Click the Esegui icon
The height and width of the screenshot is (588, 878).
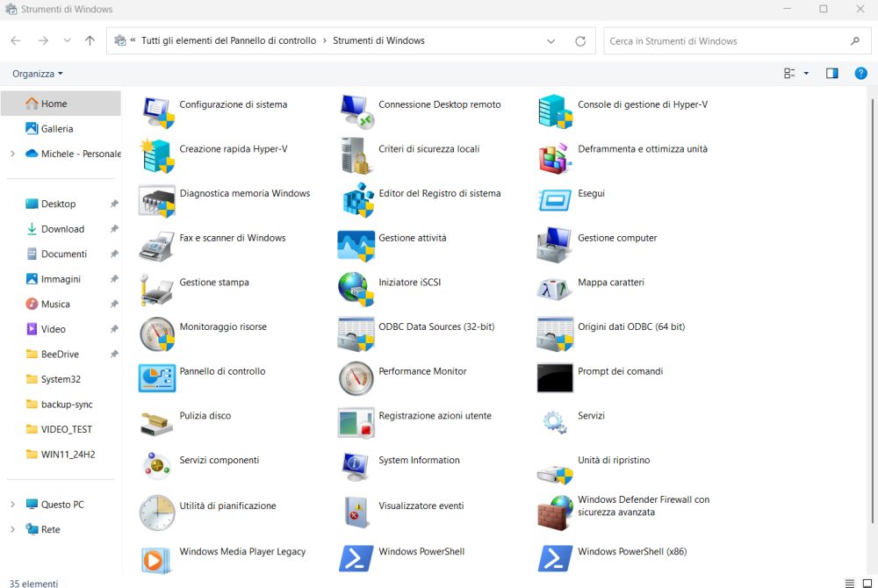coord(556,201)
